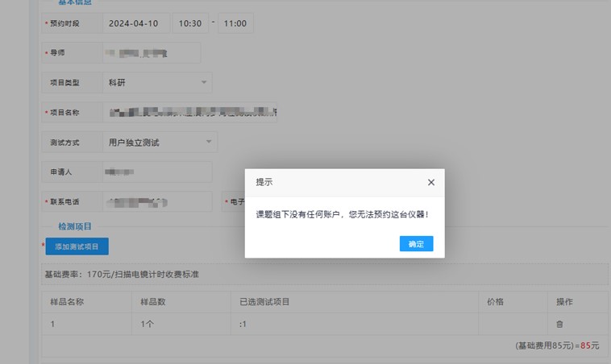Image resolution: width=611 pixels, height=364 pixels.
Task: Click the 已选测试项目 column header
Action: 264,302
